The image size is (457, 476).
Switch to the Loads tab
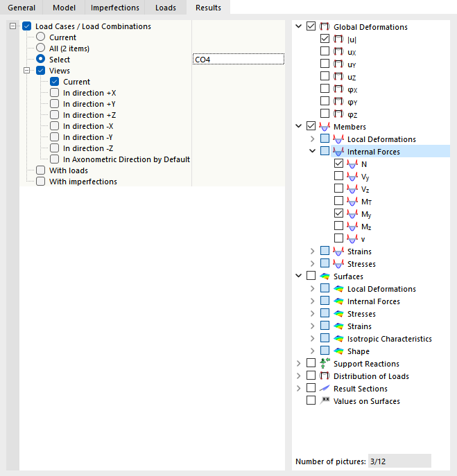(165, 8)
